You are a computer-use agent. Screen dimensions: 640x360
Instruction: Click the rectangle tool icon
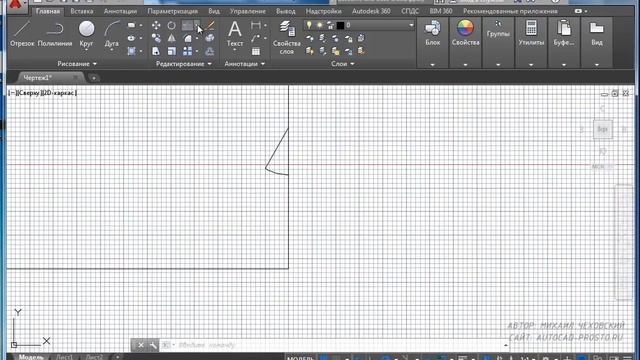coord(131,25)
